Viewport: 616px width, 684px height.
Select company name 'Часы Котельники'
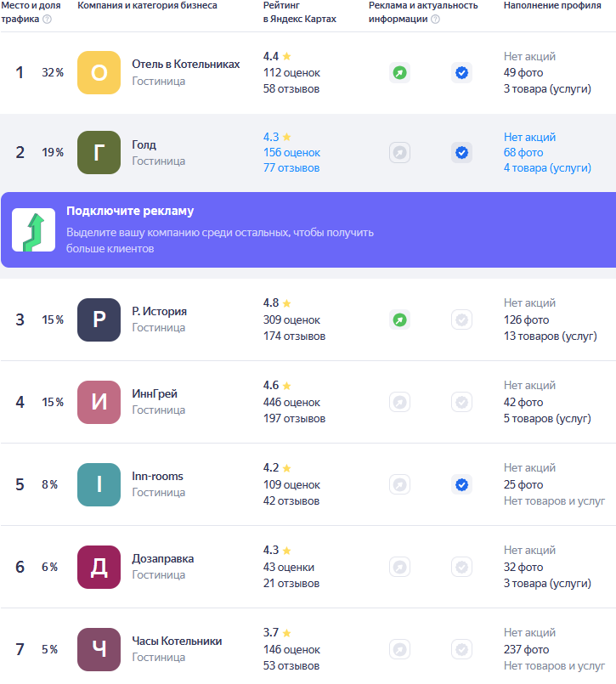[177, 642]
